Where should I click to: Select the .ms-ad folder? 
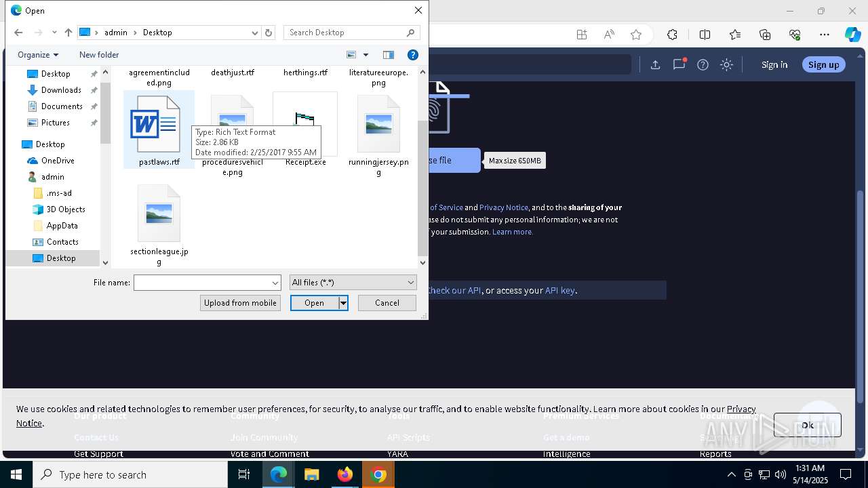(x=59, y=193)
